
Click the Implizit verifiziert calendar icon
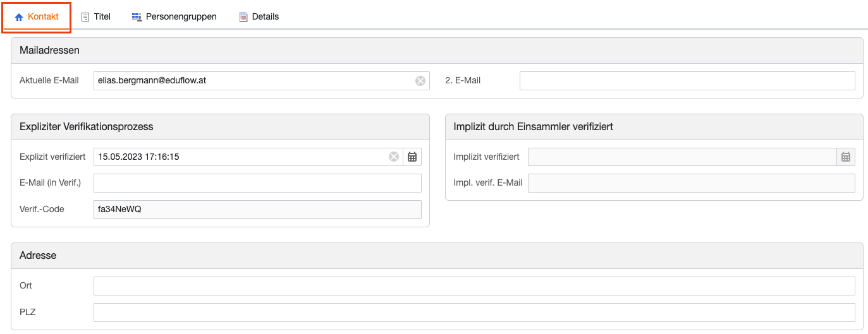[x=846, y=157]
